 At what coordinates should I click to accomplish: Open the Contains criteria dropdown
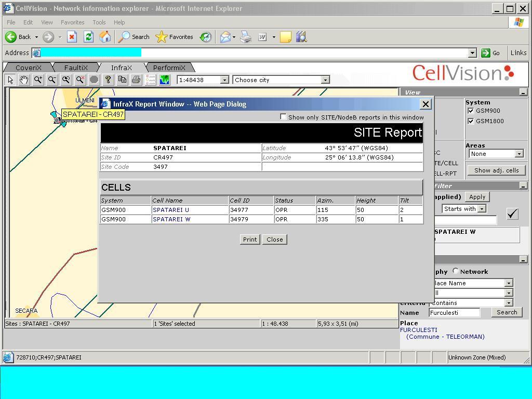509,303
